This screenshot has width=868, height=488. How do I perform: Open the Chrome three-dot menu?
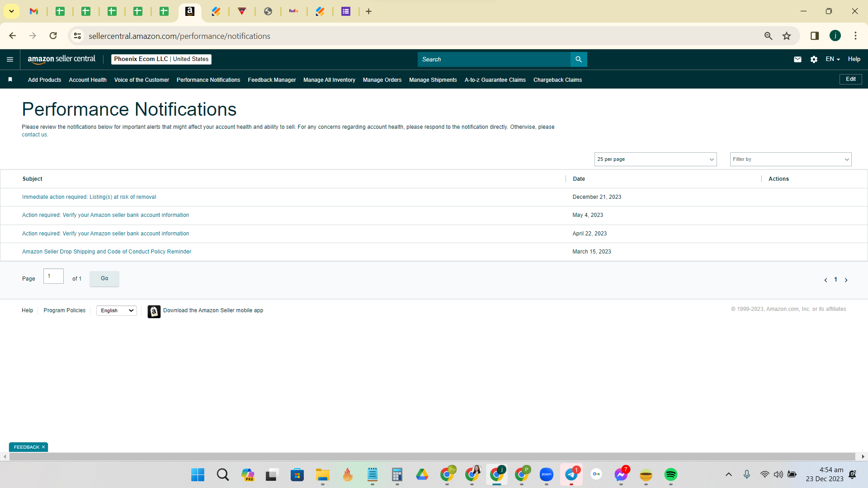point(855,36)
